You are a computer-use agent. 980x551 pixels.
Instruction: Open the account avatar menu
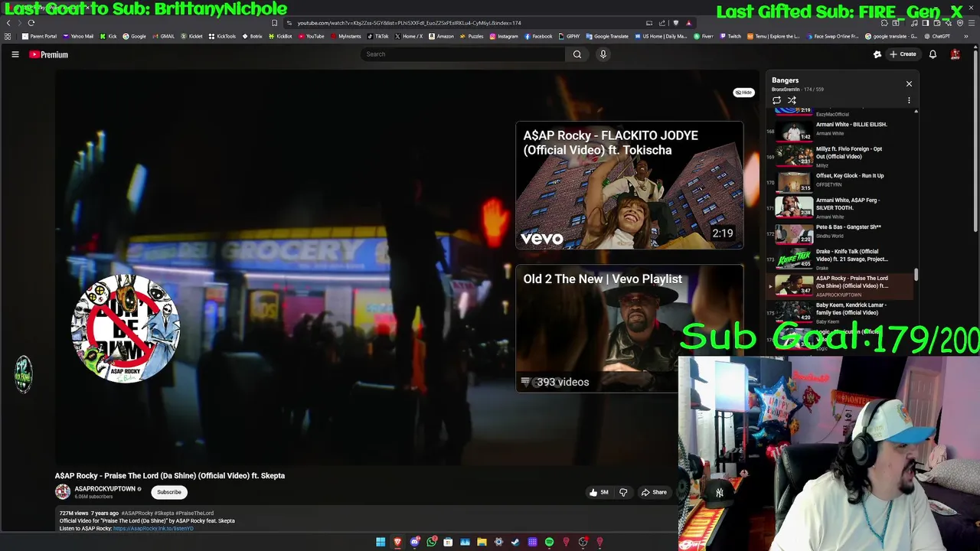(955, 54)
